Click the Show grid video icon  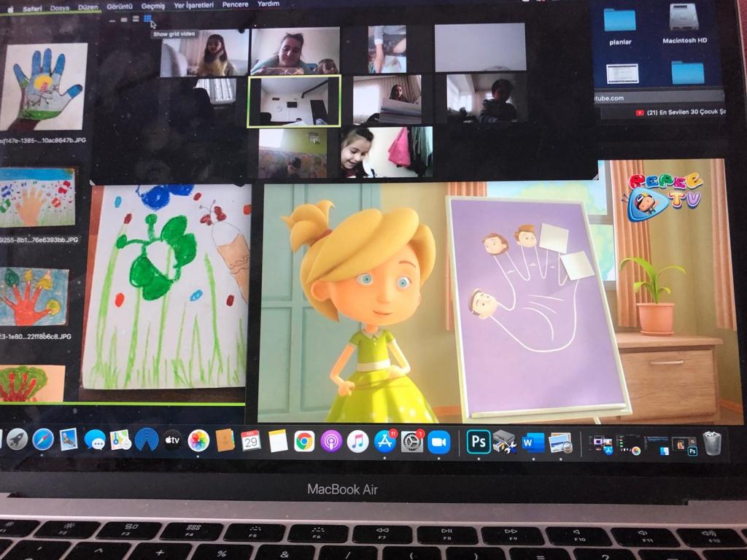[147, 19]
